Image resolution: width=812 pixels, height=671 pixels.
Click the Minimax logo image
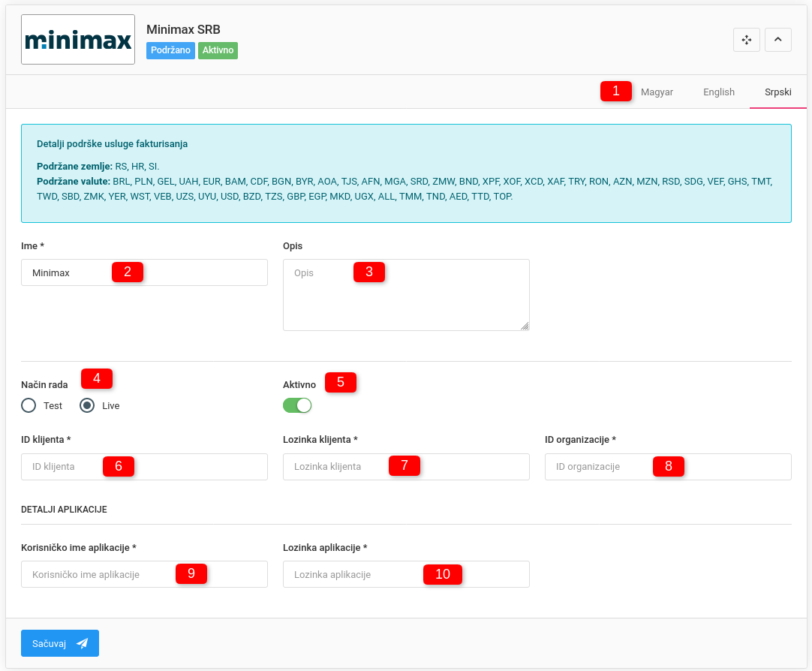click(78, 40)
